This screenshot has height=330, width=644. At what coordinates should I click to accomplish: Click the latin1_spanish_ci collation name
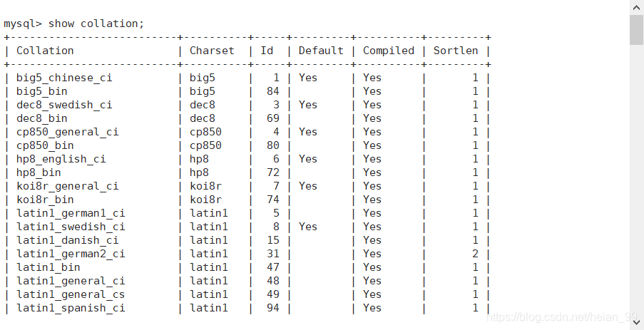(71, 308)
